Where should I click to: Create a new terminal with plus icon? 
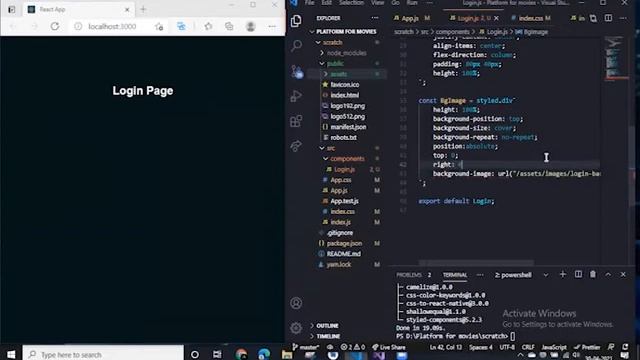[563, 274]
